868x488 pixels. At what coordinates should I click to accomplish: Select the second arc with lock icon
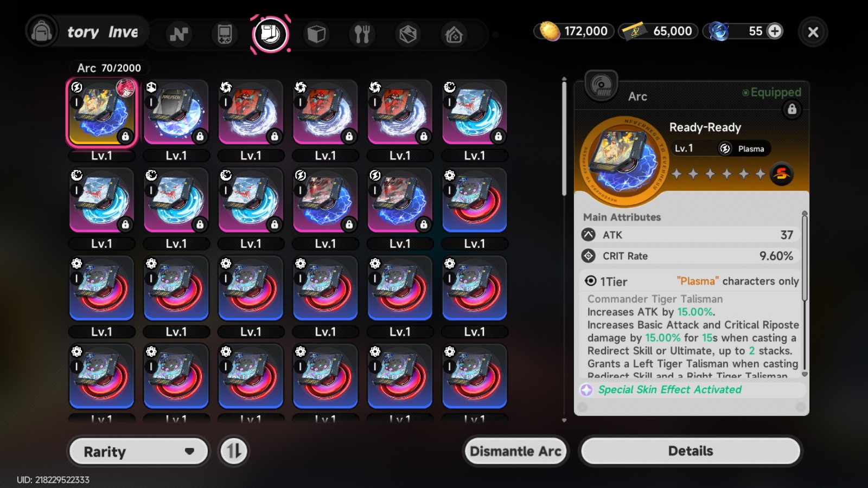[x=176, y=113]
